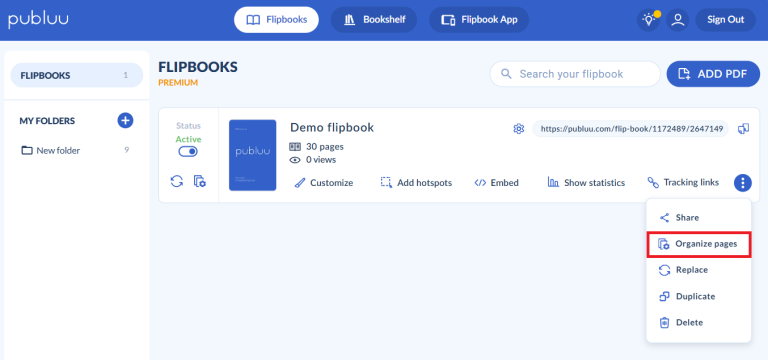Click the flipbook URL field

(x=630, y=129)
